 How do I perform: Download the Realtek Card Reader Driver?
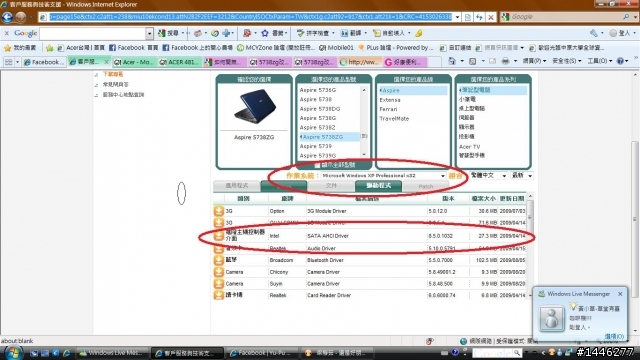tap(218, 295)
